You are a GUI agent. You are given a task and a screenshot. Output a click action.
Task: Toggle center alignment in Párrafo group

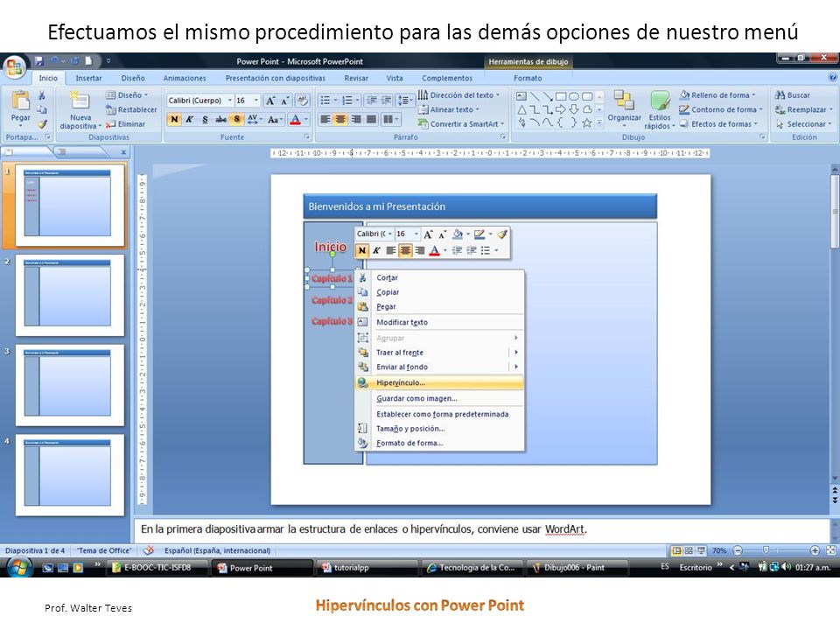tap(340, 120)
